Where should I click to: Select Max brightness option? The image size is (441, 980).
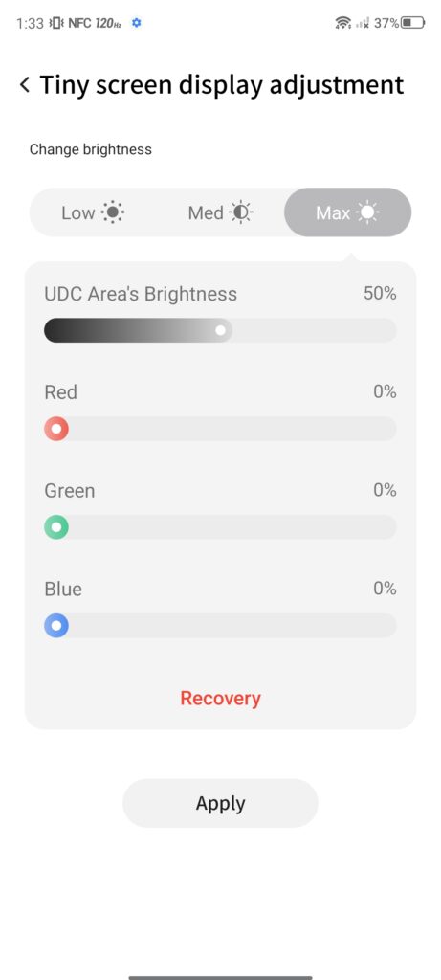(348, 212)
